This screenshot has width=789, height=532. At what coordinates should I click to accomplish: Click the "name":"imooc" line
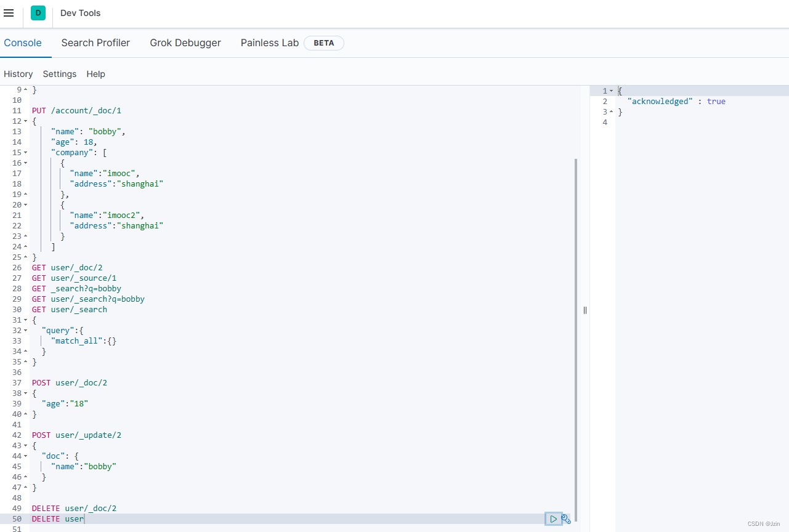click(x=105, y=174)
